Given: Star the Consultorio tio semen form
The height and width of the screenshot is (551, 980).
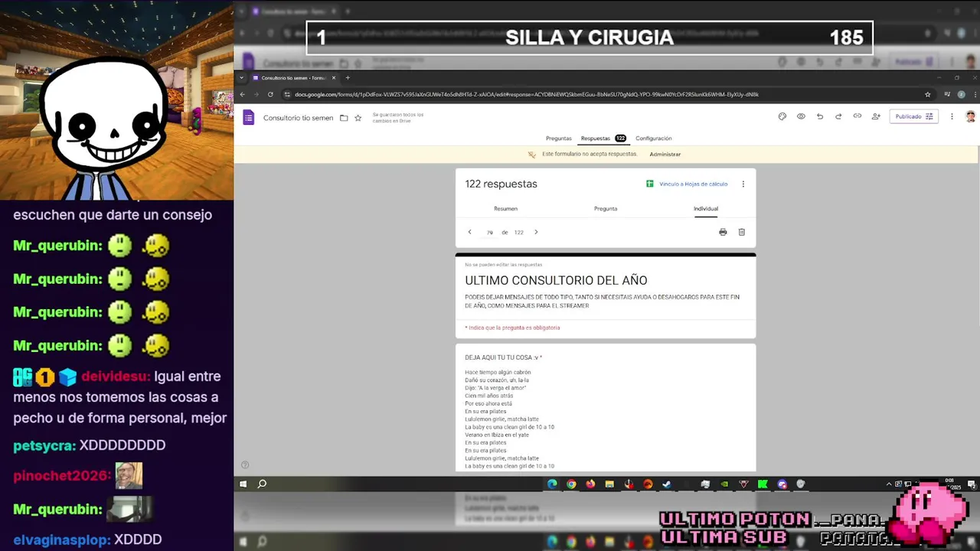Looking at the screenshot, I should coord(358,118).
